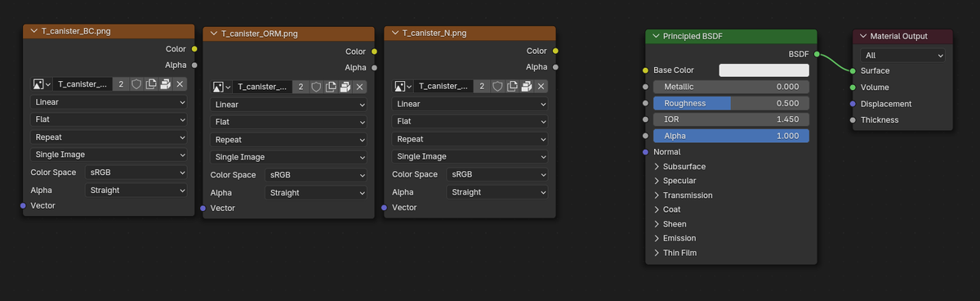This screenshot has width=980, height=301.
Task: Click Vector input socket of T_canister_BC.png
Action: [x=23, y=205]
